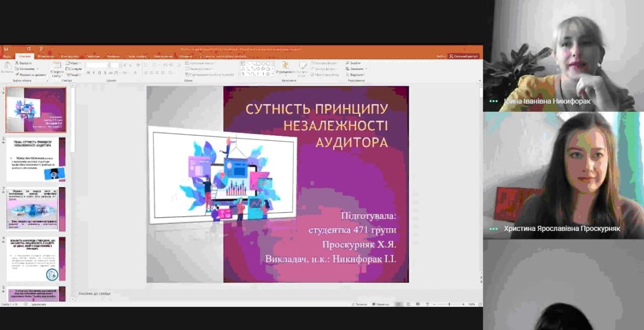Open the Контур фігури dropdown
The image size is (644, 330).
click(324, 69)
